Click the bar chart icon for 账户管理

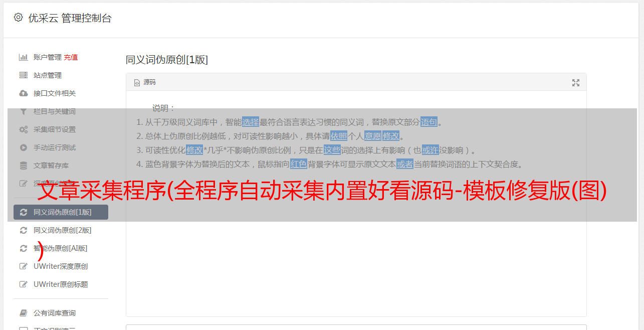click(23, 57)
